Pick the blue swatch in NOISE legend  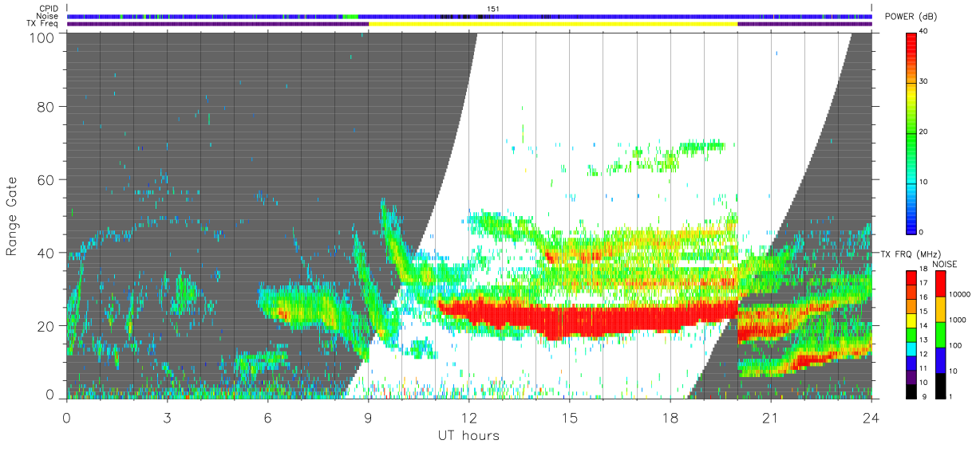(942, 360)
